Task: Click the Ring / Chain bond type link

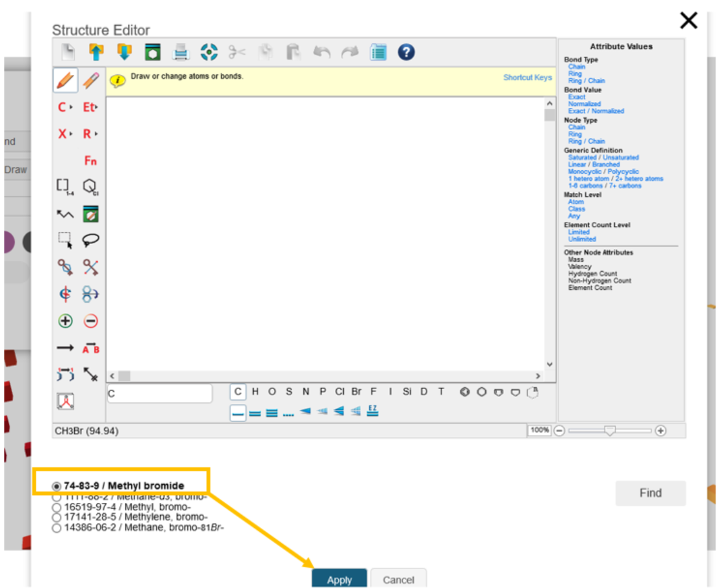Action: [586, 81]
